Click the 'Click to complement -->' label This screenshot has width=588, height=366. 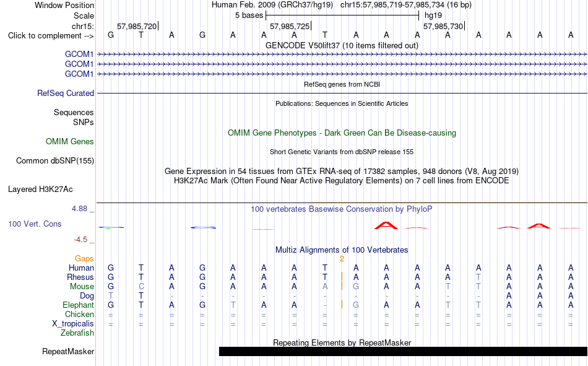point(51,36)
